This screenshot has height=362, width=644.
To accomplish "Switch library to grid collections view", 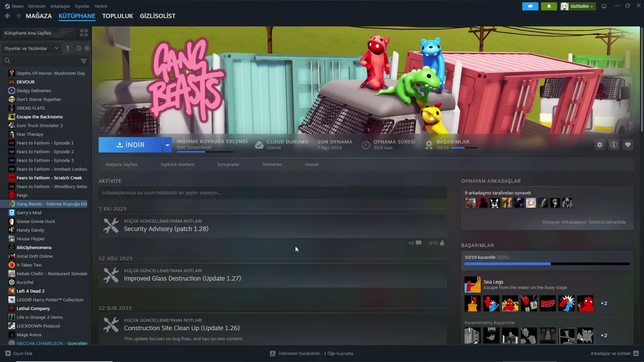I will (84, 33).
